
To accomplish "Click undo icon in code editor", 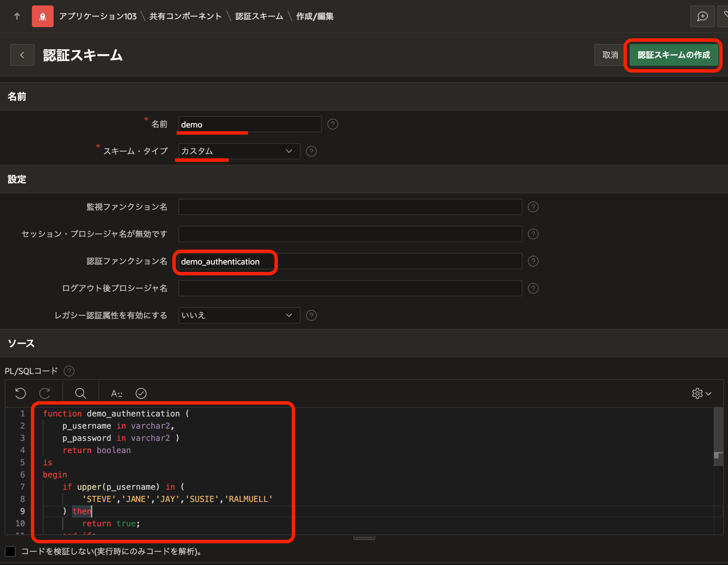I will point(20,393).
